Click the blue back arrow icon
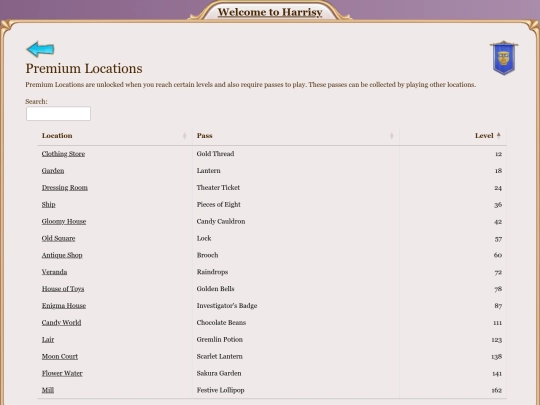This screenshot has height=405, width=540. (x=40, y=49)
